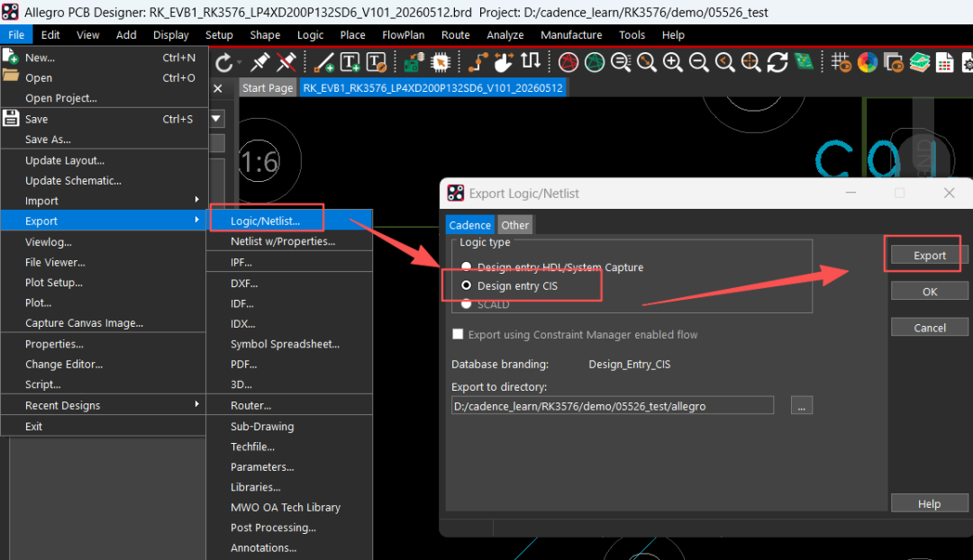The height and width of the screenshot is (560, 973).
Task: Select the Design entry CIS radio button
Action: (466, 285)
